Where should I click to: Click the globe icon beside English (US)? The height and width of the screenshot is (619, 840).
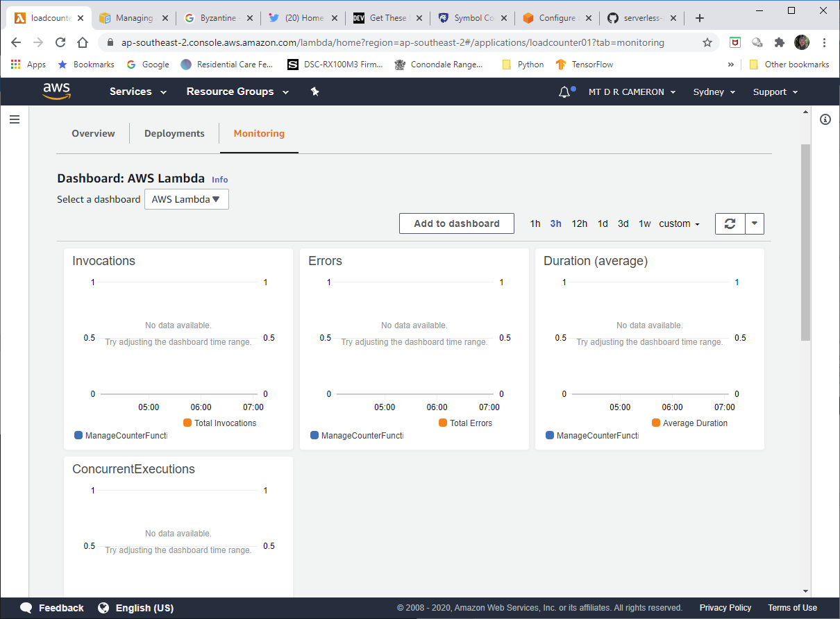pos(103,608)
